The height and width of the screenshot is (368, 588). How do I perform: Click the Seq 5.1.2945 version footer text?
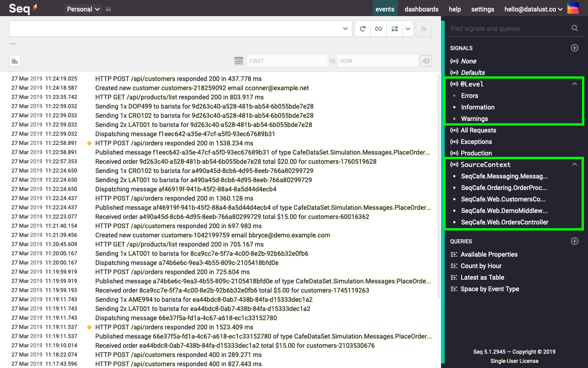[514, 352]
